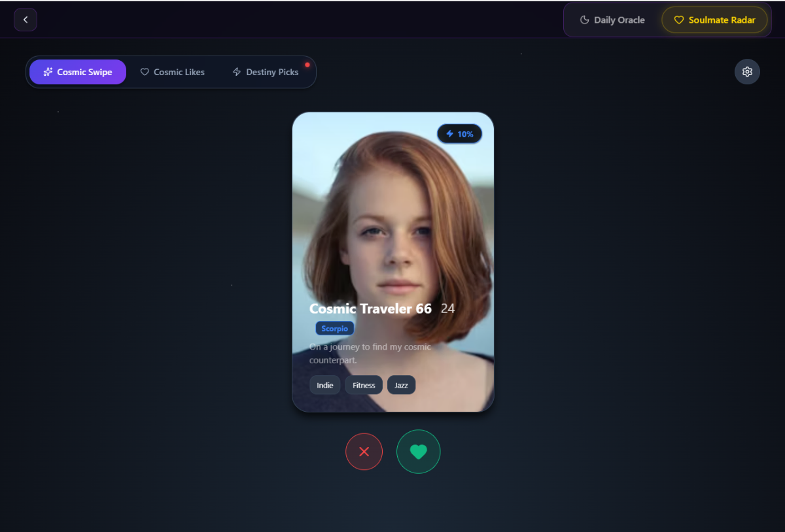The width and height of the screenshot is (785, 532).
Task: Click the heart icon inside Soulmate Radar
Action: (x=680, y=20)
